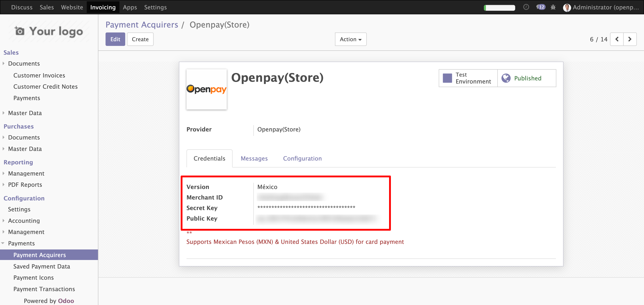Switch to the Credentials tab
The width and height of the screenshot is (644, 305).
209,158
